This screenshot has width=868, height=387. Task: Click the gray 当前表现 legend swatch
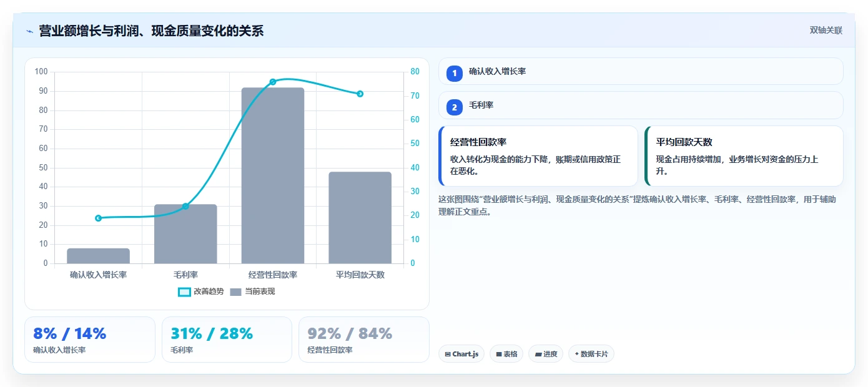[x=235, y=291]
